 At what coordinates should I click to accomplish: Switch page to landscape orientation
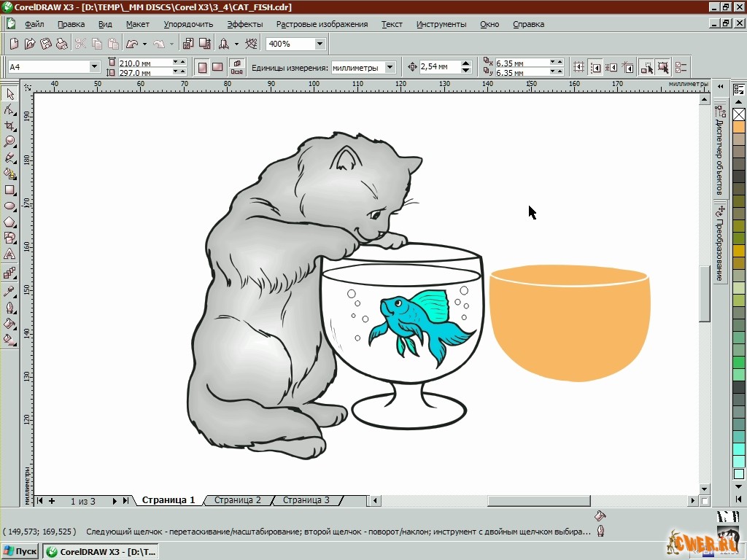(x=217, y=67)
